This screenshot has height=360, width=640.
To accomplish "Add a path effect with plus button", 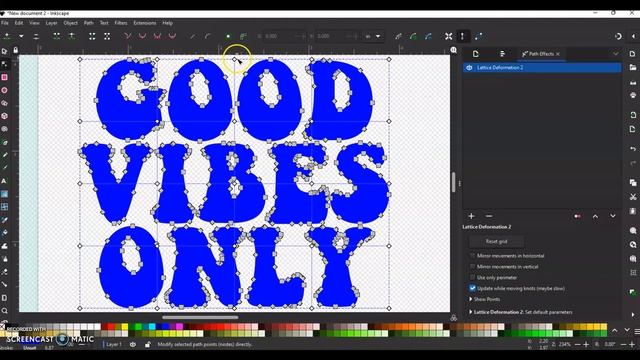I will [x=471, y=216].
